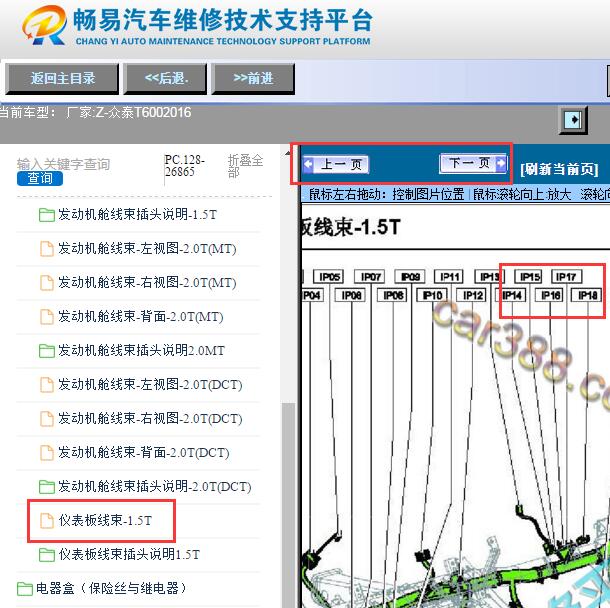The image size is (610, 608).
Task: Click connector label IP12 in diagram
Action: tap(472, 295)
